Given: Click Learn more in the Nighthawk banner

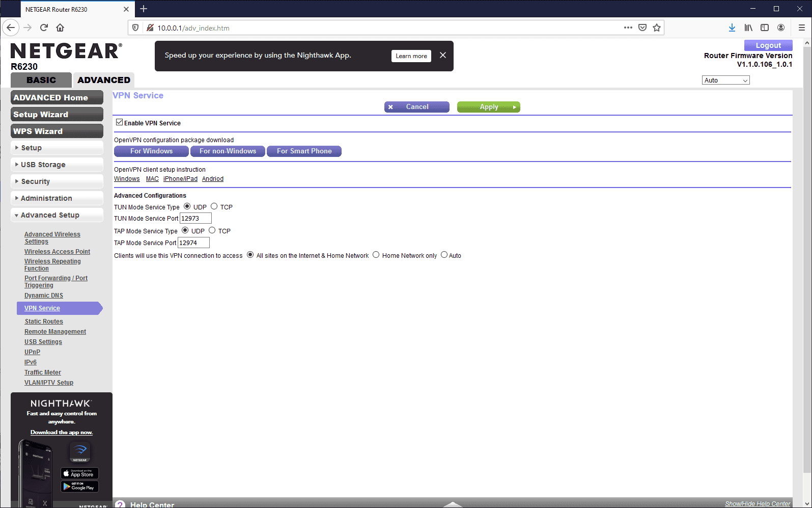Looking at the screenshot, I should pyautogui.click(x=411, y=56).
